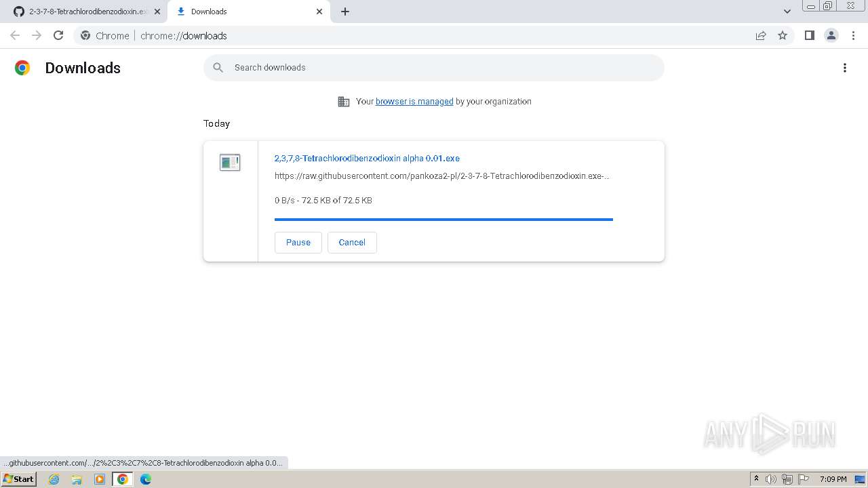The width and height of the screenshot is (868, 488).
Task: Pause the exe download
Action: coord(298,243)
